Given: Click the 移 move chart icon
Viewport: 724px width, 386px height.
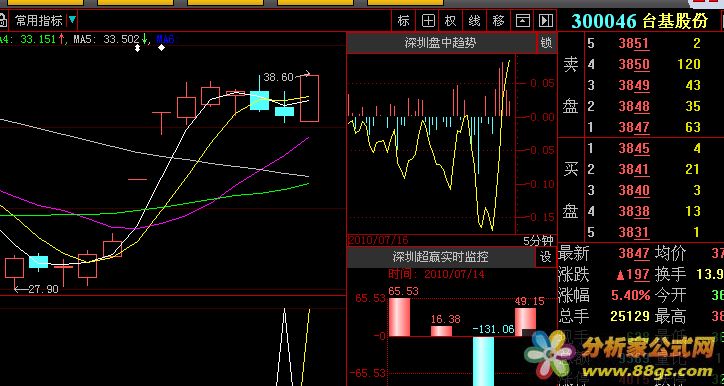Looking at the screenshot, I should (499, 21).
